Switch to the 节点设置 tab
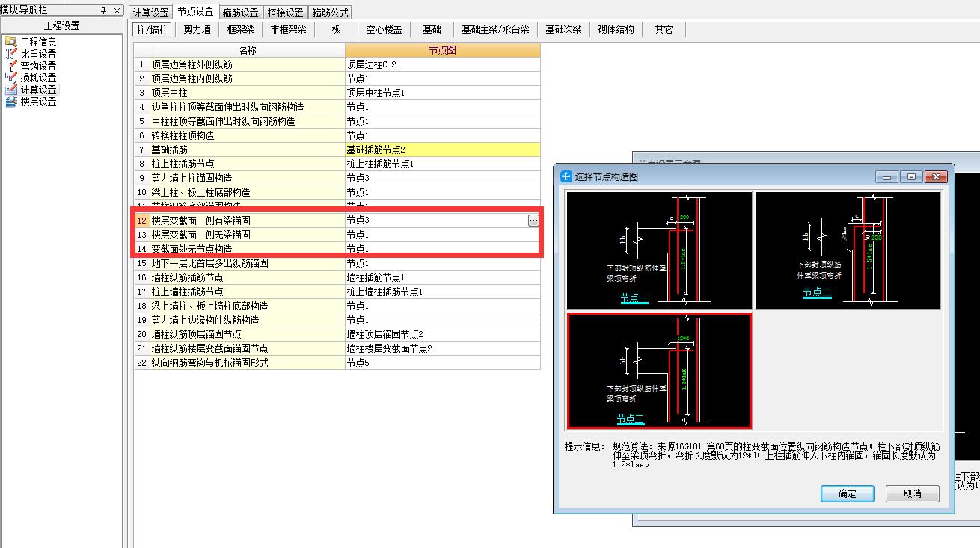980x548 pixels. [195, 12]
